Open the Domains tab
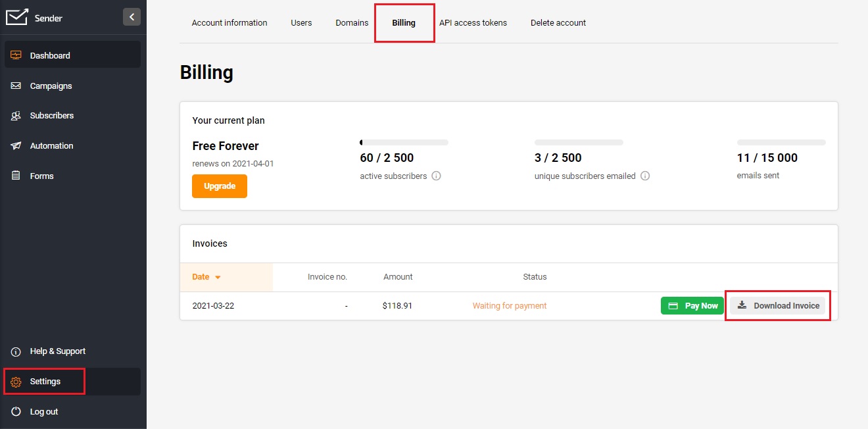This screenshot has height=429, width=868. click(x=352, y=22)
